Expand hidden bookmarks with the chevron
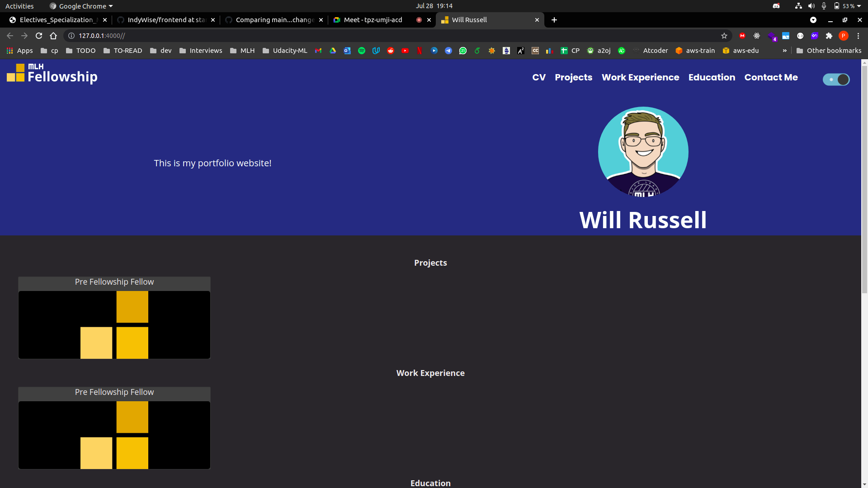Image resolution: width=868 pixels, height=488 pixels. 784,51
